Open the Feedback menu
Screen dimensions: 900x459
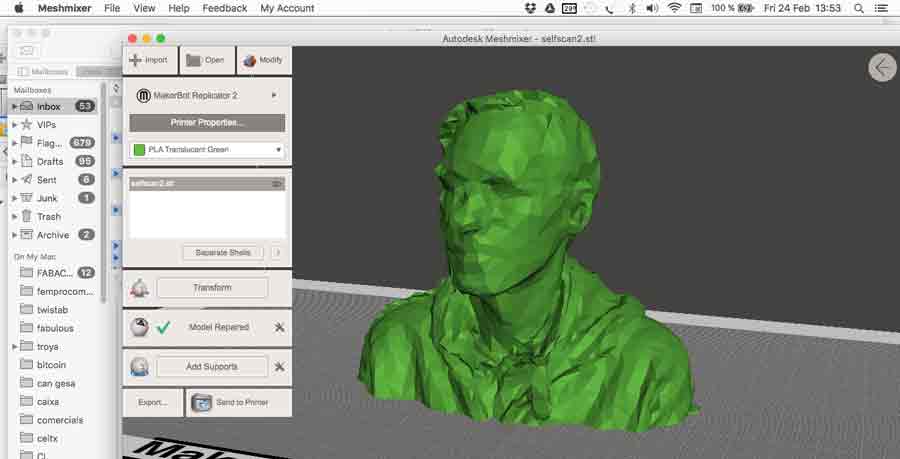(x=224, y=8)
